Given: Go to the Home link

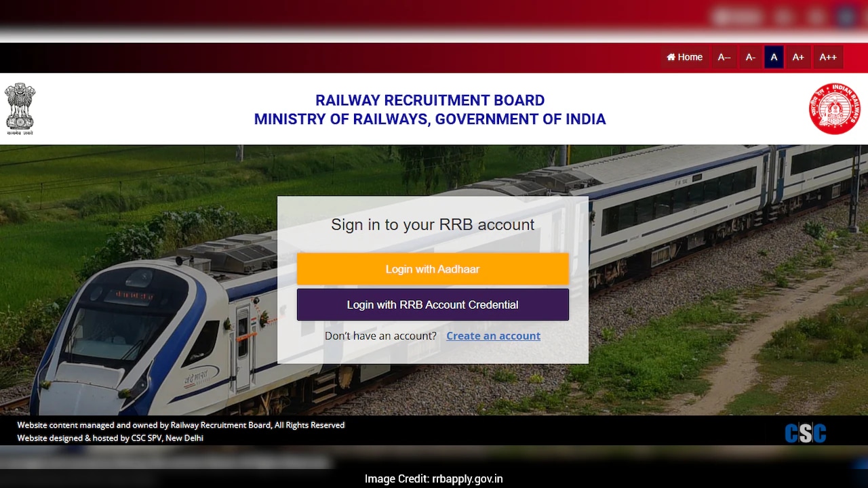Looking at the screenshot, I should pyautogui.click(x=684, y=57).
